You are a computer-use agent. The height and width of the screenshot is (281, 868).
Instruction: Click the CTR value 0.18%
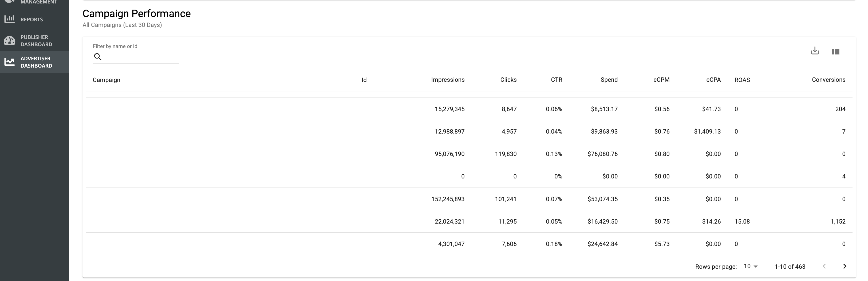click(x=554, y=244)
